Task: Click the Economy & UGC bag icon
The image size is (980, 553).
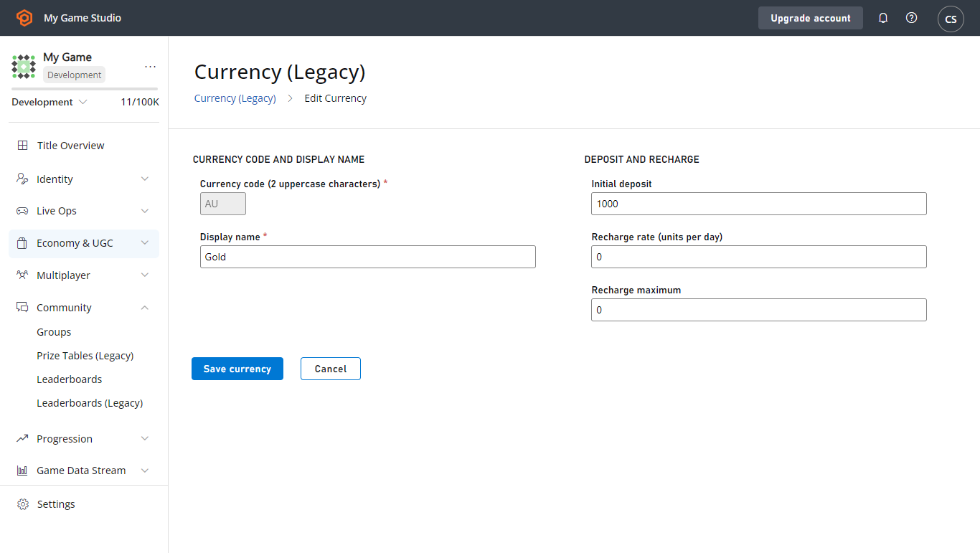Action: 22,243
